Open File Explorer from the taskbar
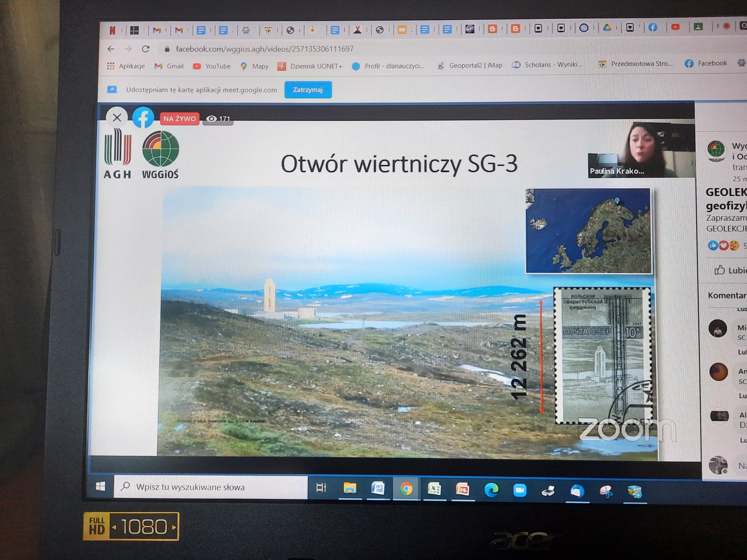Viewport: 747px width, 560px height. [350, 488]
